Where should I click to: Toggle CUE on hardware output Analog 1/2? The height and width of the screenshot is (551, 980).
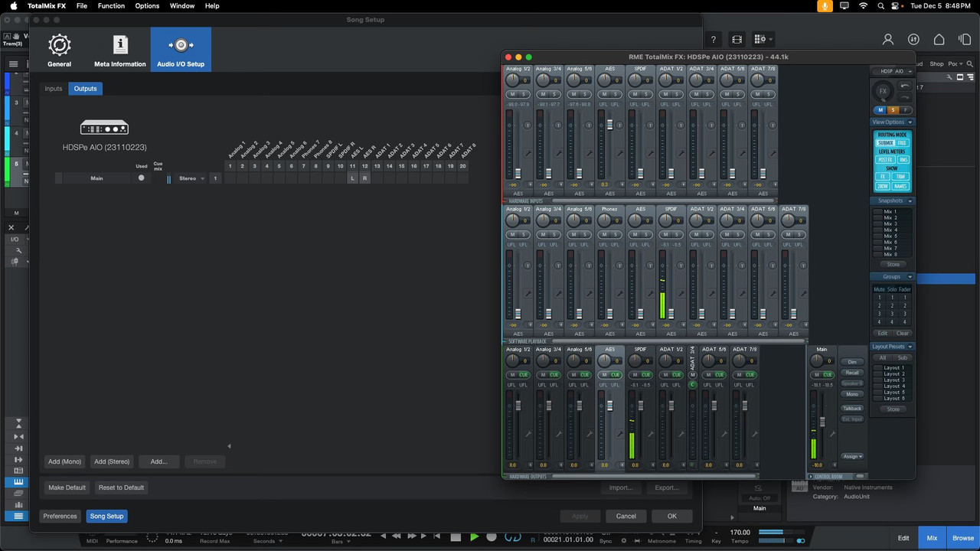524,375
